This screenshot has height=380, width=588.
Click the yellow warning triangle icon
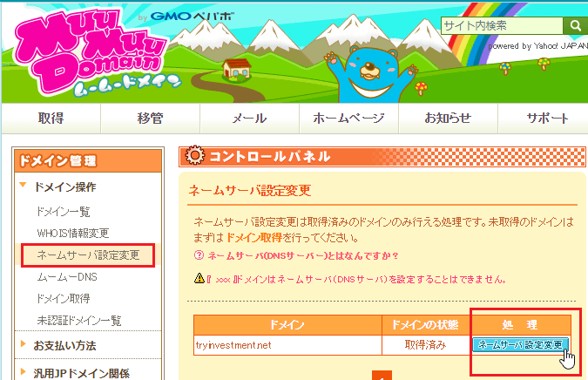click(x=199, y=278)
